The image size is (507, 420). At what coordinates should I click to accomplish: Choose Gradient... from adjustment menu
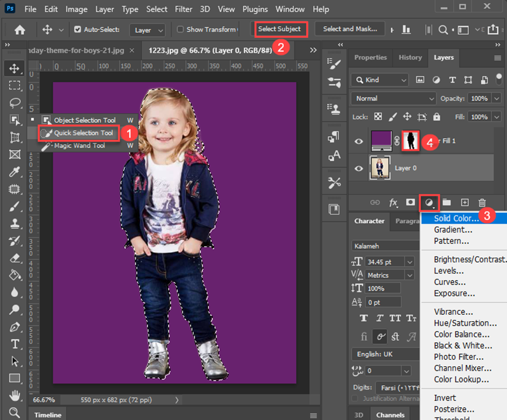pos(452,229)
